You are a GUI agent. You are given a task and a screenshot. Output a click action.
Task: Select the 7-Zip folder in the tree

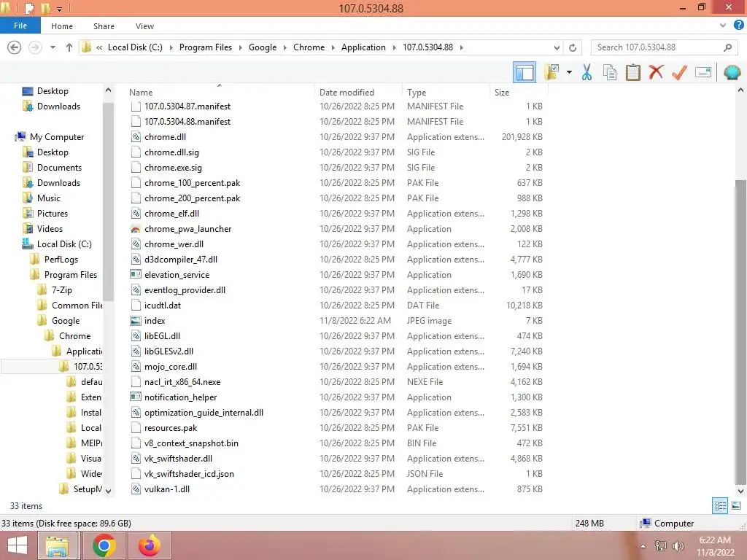click(62, 290)
